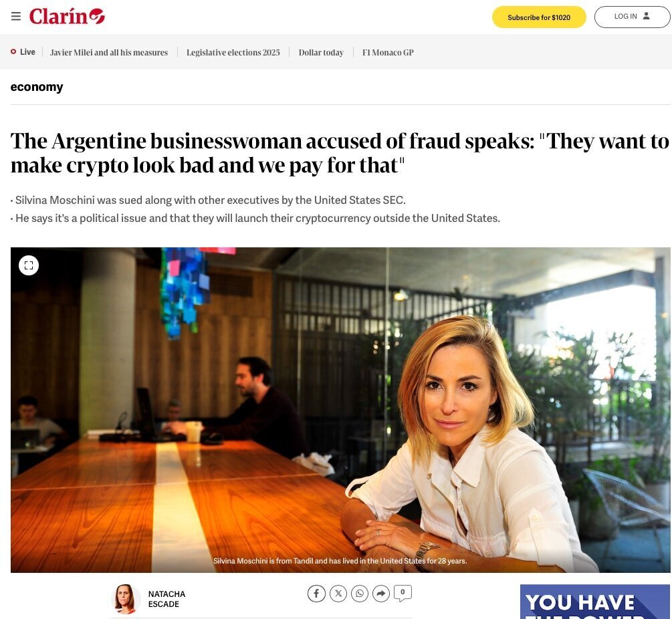
Task: Share the article on Facebook
Action: tap(316, 594)
